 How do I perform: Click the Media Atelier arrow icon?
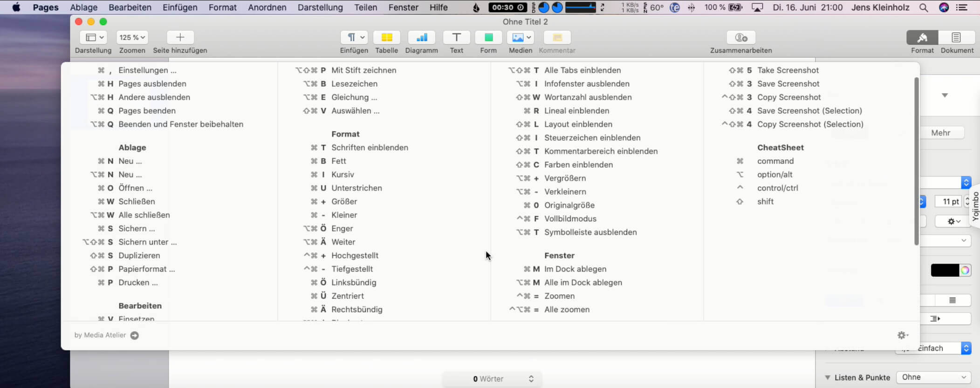pyautogui.click(x=135, y=335)
